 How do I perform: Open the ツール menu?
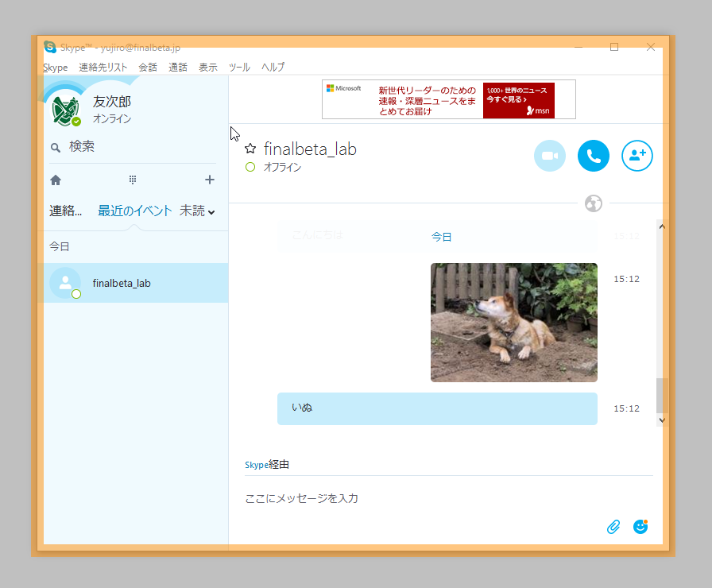239,67
